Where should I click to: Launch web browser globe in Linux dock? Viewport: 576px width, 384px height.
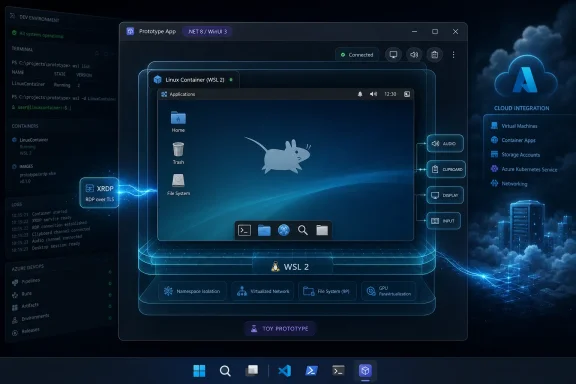click(x=284, y=230)
